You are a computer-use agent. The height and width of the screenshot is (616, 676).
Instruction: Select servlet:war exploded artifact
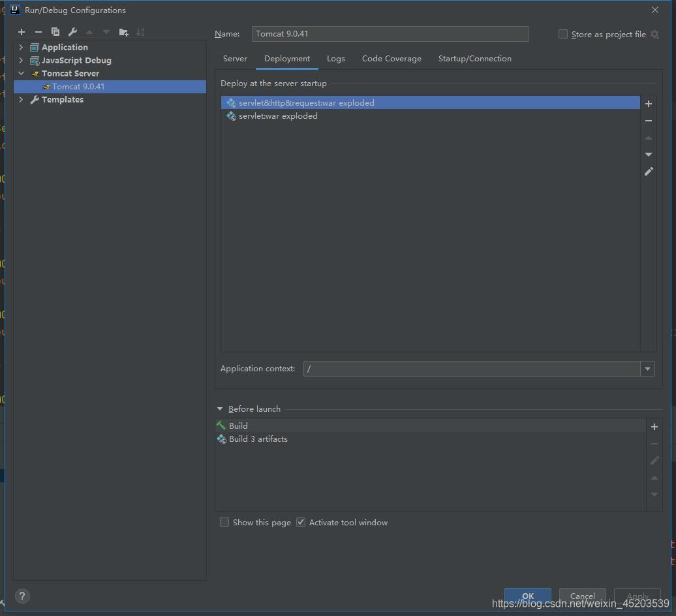click(430, 116)
